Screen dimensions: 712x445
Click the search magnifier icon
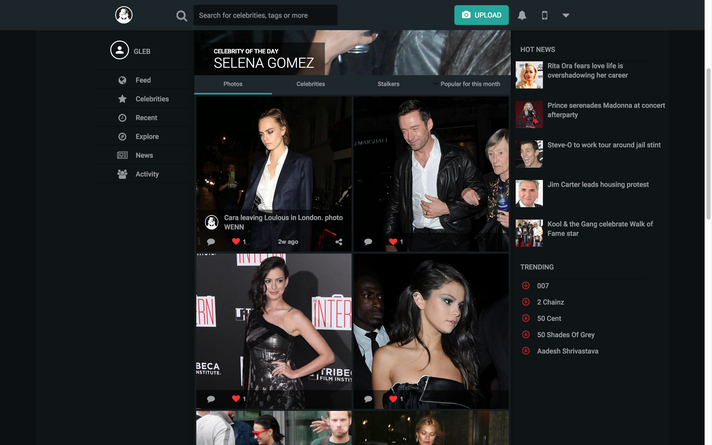181,16
